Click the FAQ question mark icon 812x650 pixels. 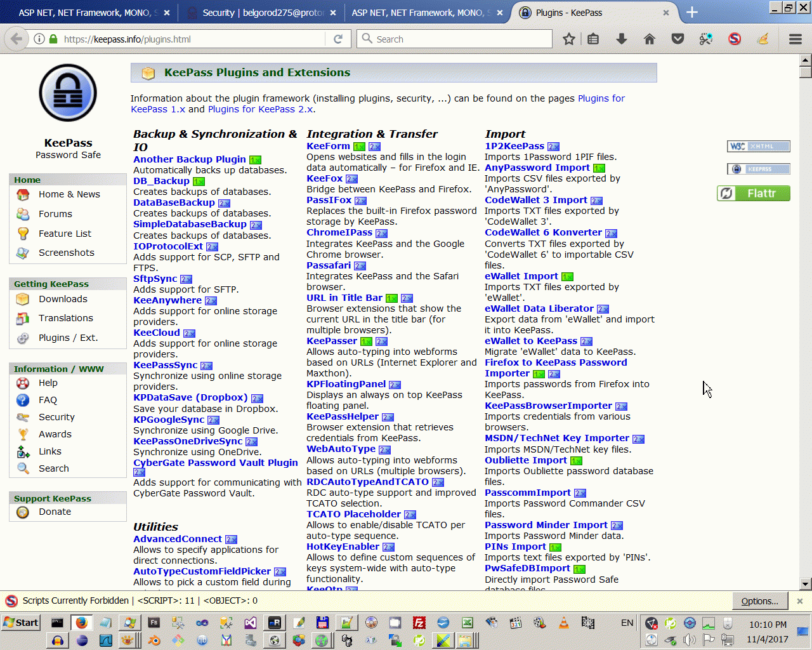[23, 400]
